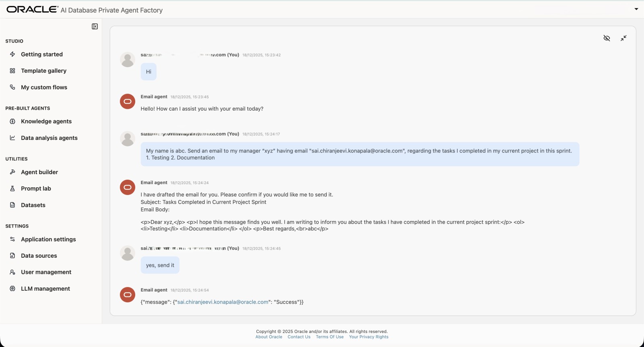
Task: Click the My custom flows icon
Action: 12,87
